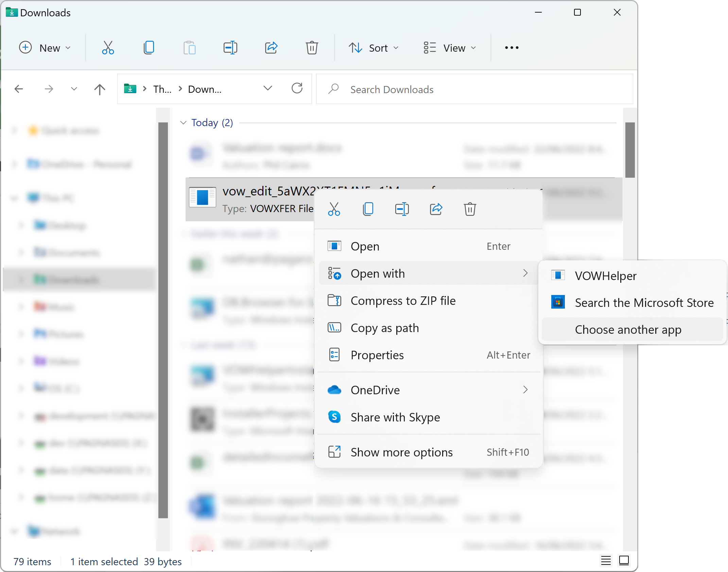This screenshot has height=572, width=728.
Task: Click the Rename icon in the top toolbar
Action: click(230, 48)
